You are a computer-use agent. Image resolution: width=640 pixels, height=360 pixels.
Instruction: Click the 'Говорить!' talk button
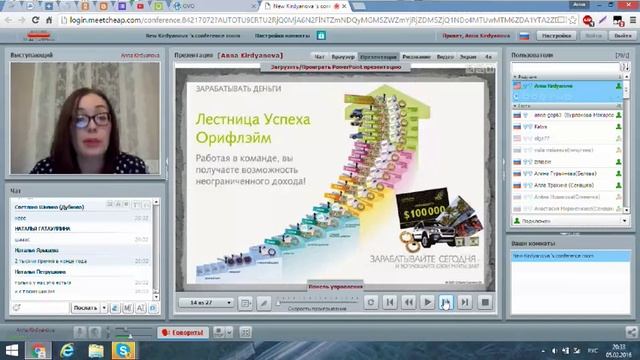pyautogui.click(x=183, y=333)
